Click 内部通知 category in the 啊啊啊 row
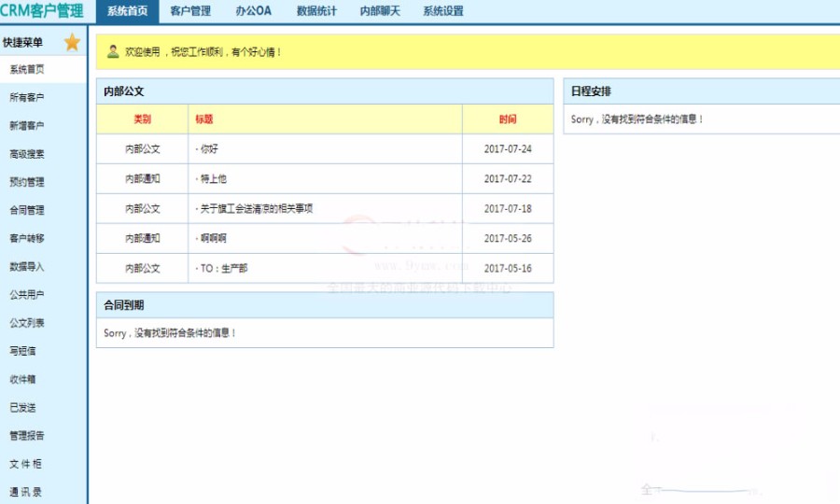840x504 pixels. (143, 238)
